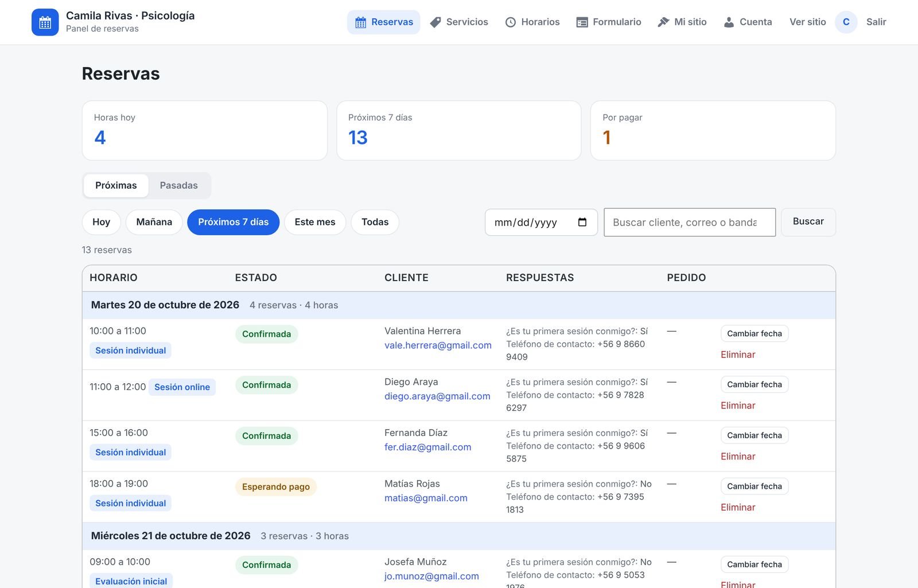Click the Cuenta person icon
This screenshot has width=918, height=588.
tap(729, 22)
